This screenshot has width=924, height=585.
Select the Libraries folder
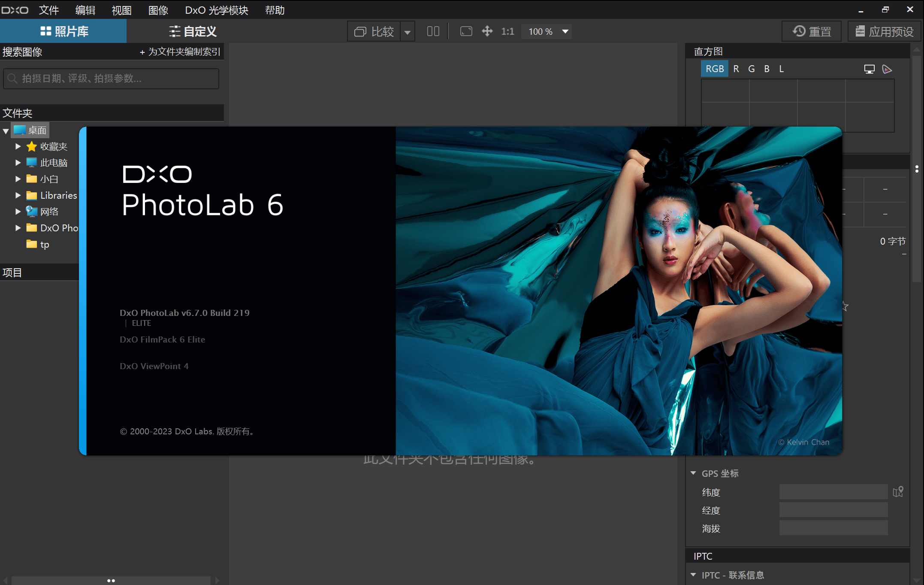(51, 195)
